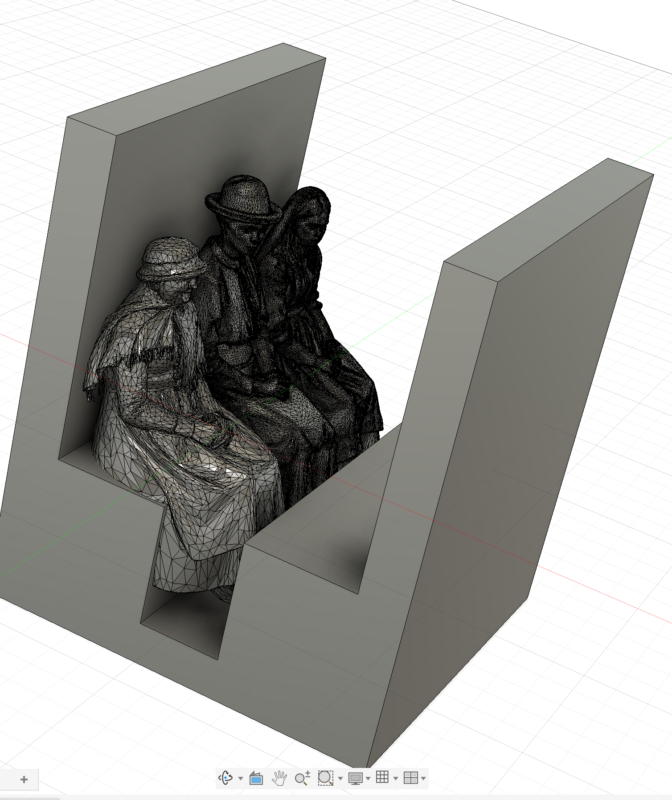Select the Zoom magnifier tool

click(303, 778)
